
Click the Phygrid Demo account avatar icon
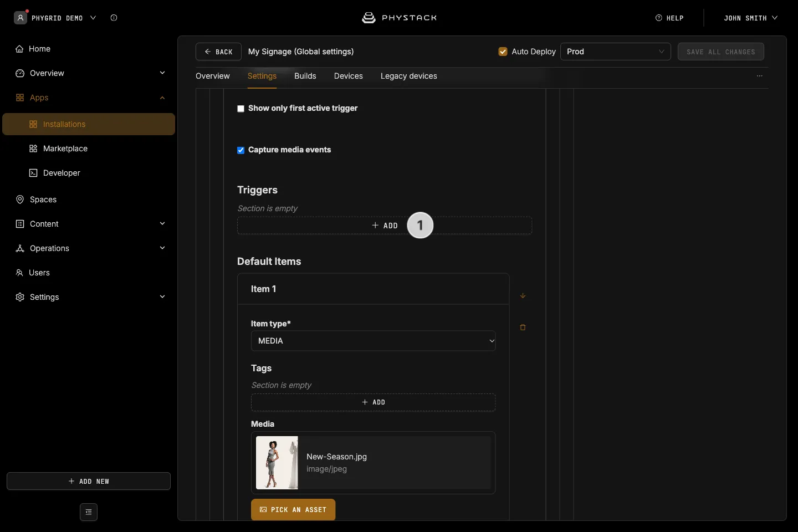pyautogui.click(x=21, y=18)
